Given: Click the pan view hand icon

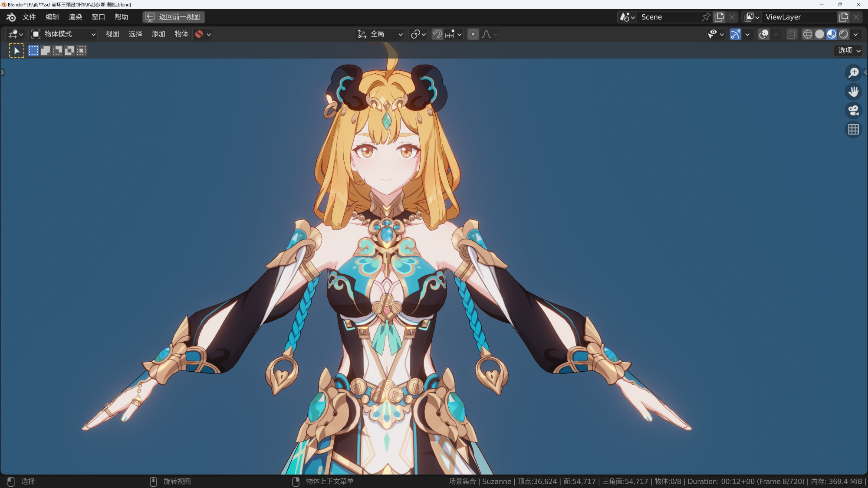Looking at the screenshot, I should tap(853, 92).
